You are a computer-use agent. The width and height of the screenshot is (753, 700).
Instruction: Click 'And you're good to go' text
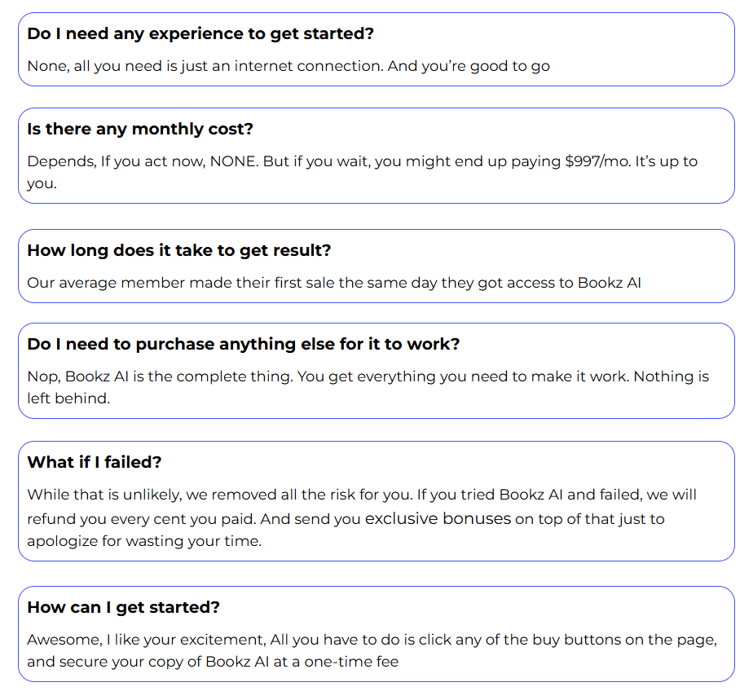coord(469,66)
